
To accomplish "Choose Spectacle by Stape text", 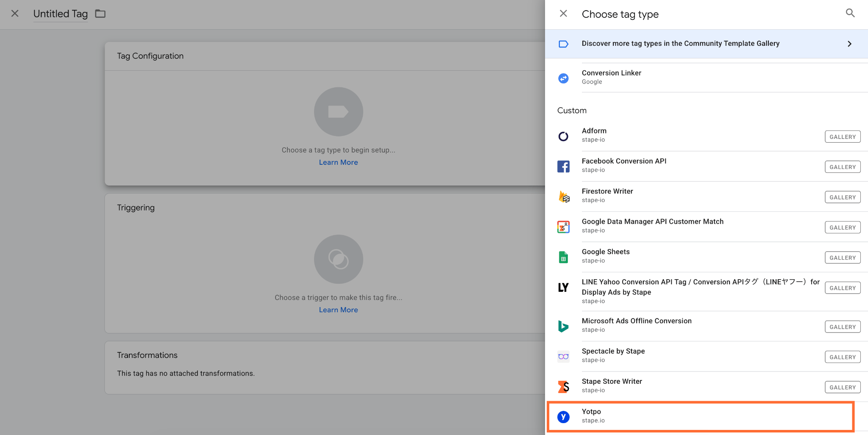I will point(613,351).
